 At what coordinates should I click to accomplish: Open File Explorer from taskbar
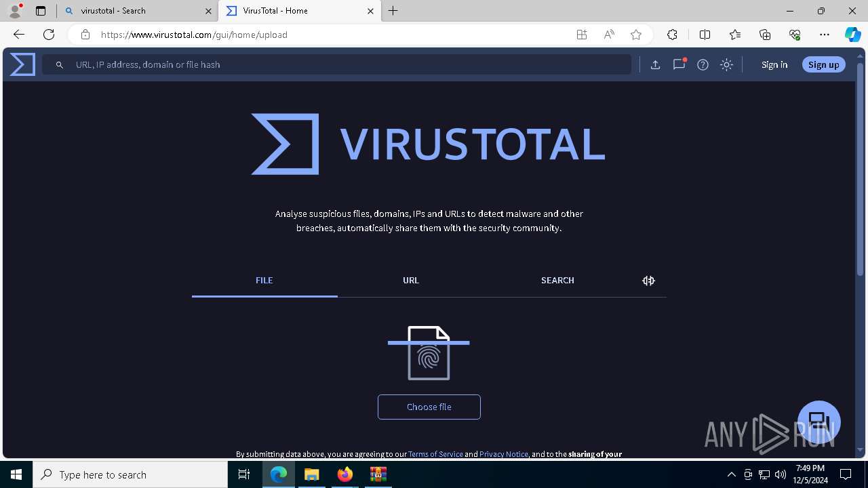311,474
